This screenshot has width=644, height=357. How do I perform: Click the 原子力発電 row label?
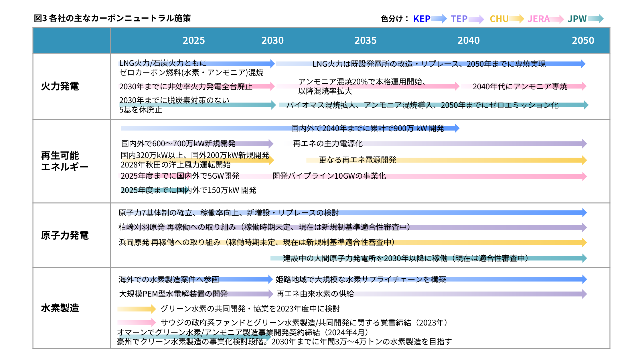pyautogui.click(x=65, y=235)
